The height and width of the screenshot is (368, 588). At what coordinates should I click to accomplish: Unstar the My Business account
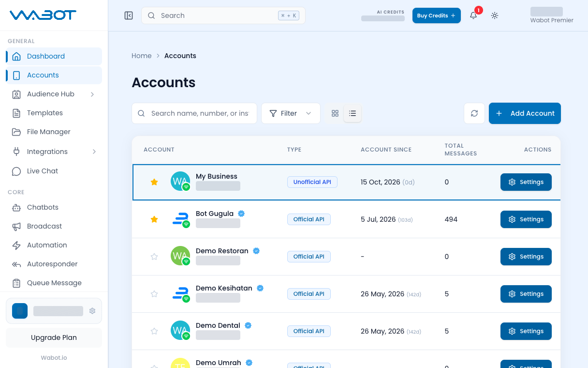coord(154,182)
